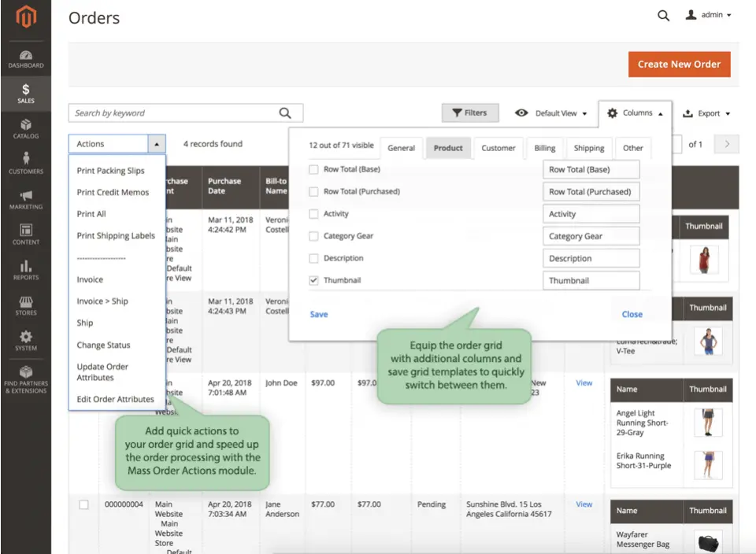Open the global search magnifier icon

tap(663, 16)
